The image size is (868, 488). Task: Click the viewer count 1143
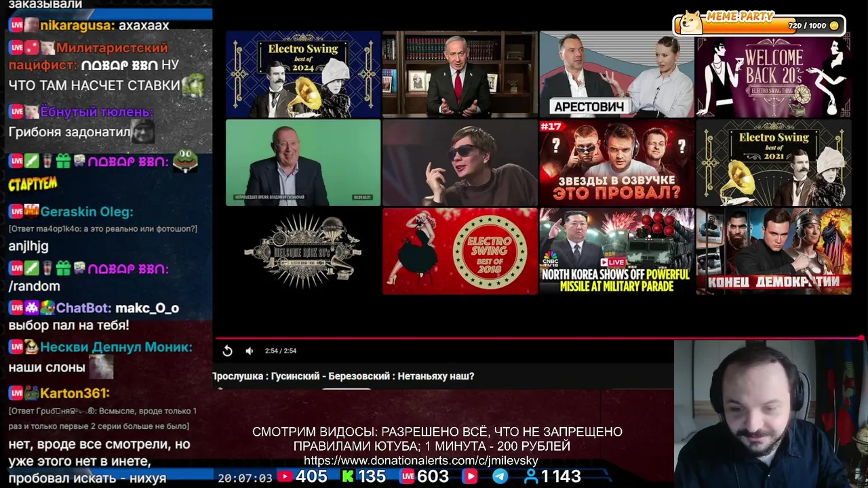561,477
